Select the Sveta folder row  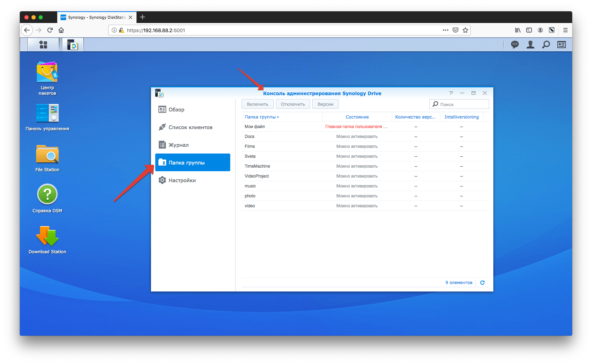tap(365, 156)
